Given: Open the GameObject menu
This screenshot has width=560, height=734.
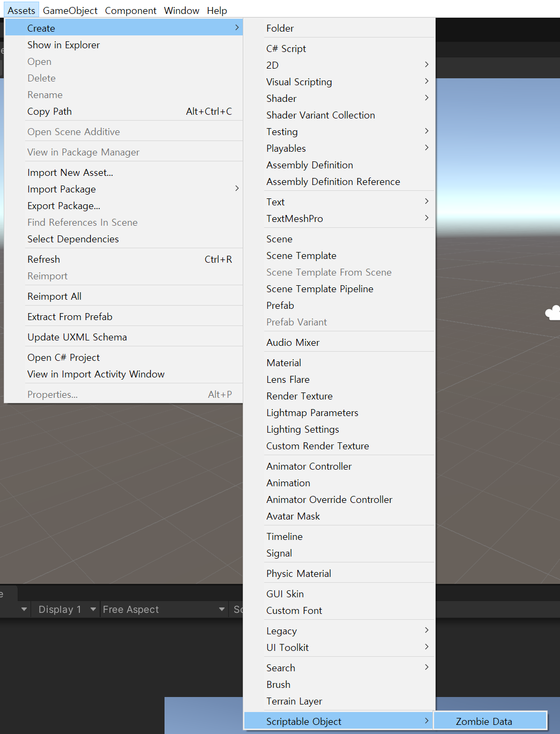Looking at the screenshot, I should click(70, 10).
